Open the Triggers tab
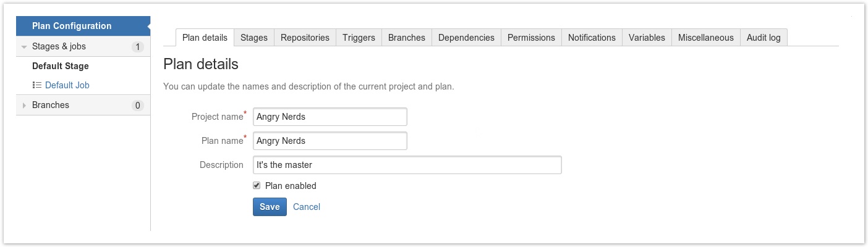Image resolution: width=868 pixels, height=247 pixels. [359, 38]
